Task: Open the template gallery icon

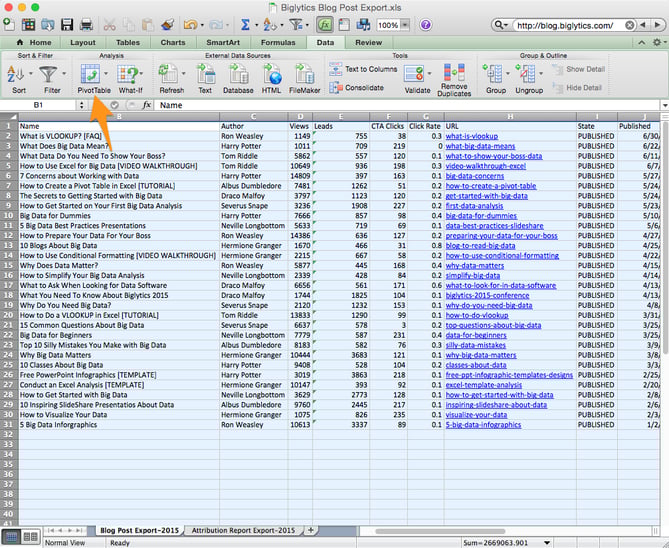Action: click(28, 24)
